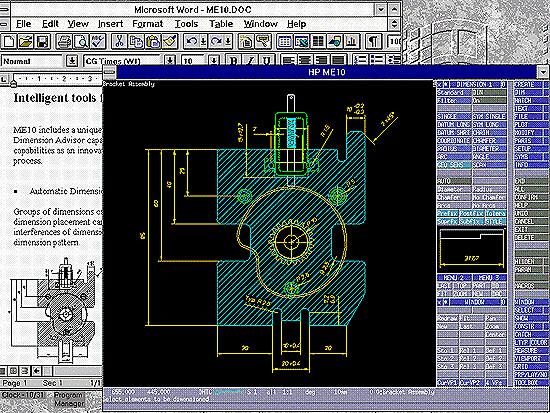Click the AutoFormat icon in Word toolbar
The height and width of the screenshot is (413, 550).
pyautogui.click(x=246, y=42)
